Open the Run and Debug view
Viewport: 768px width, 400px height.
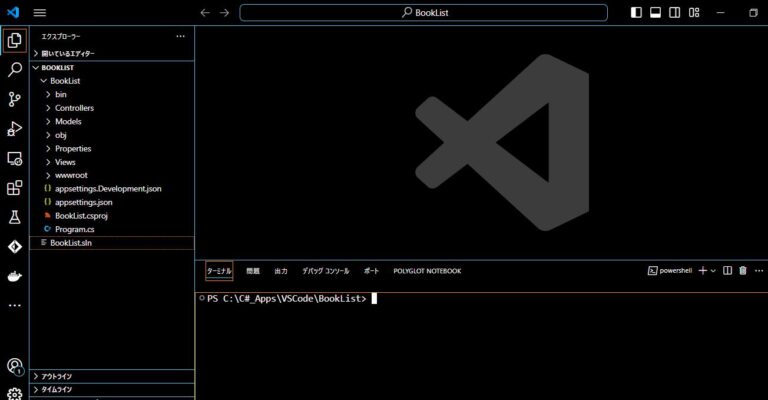(x=14, y=128)
